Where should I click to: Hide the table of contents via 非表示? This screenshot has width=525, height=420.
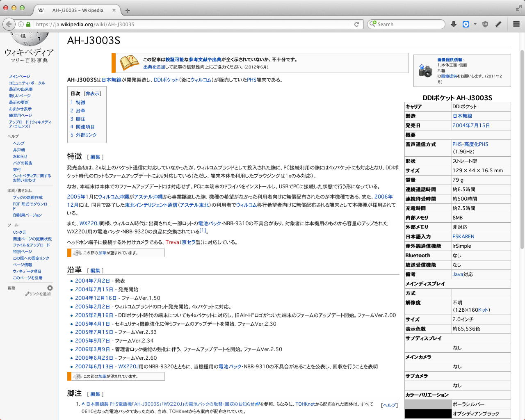coord(93,94)
